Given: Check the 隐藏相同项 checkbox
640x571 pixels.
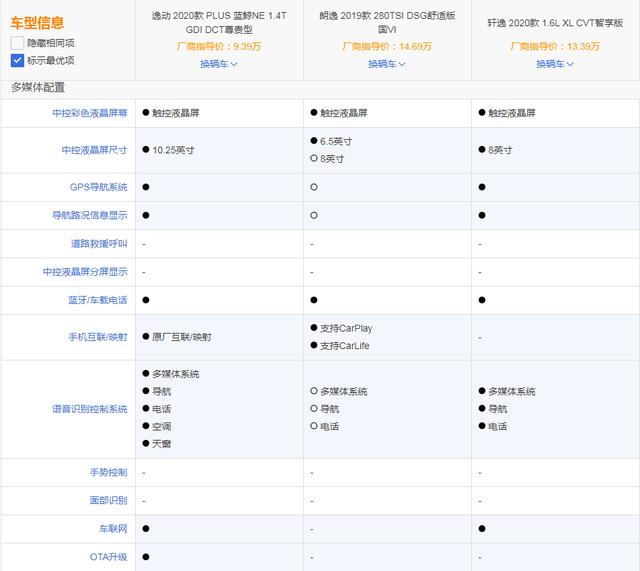Looking at the screenshot, I should [17, 43].
